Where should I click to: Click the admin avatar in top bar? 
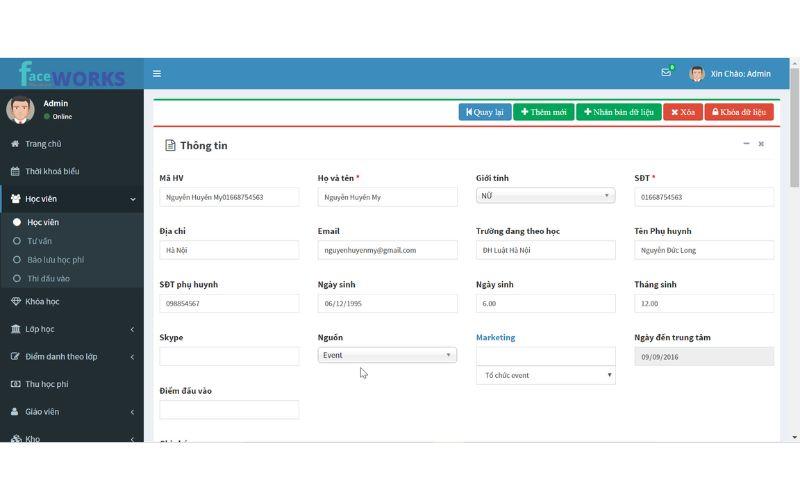[697, 74]
